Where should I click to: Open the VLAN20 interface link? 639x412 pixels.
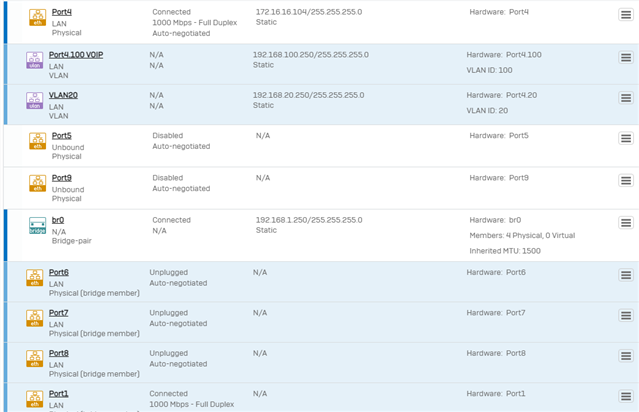pyautogui.click(x=63, y=95)
